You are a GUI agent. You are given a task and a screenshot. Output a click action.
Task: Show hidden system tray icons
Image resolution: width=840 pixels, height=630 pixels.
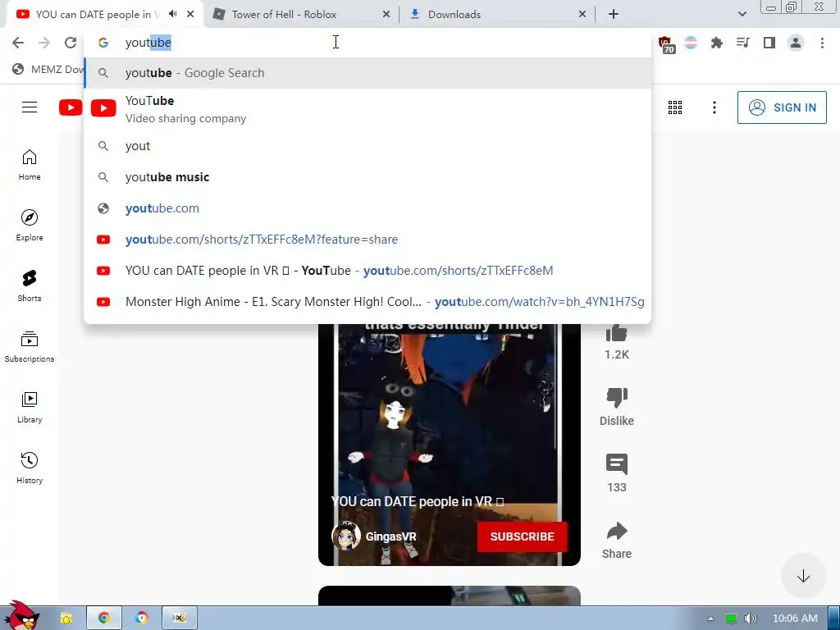tap(711, 619)
